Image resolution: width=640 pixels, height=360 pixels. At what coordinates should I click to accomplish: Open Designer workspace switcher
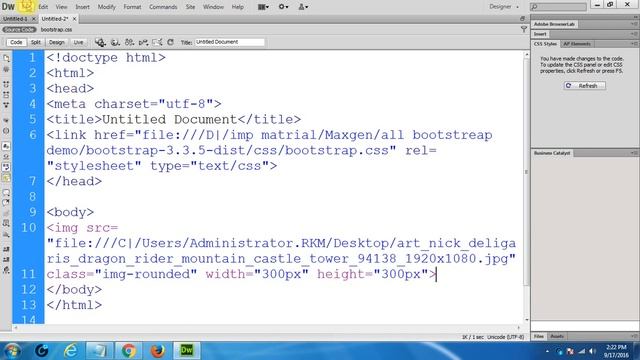point(504,7)
